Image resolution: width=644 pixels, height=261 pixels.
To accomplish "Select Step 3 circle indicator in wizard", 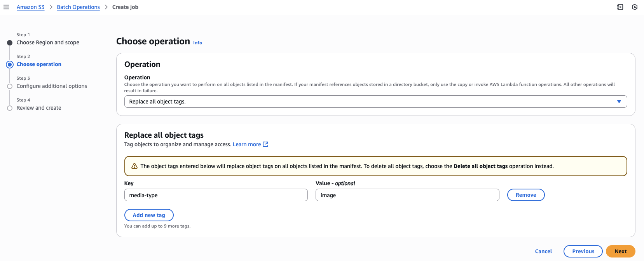I will (10, 86).
